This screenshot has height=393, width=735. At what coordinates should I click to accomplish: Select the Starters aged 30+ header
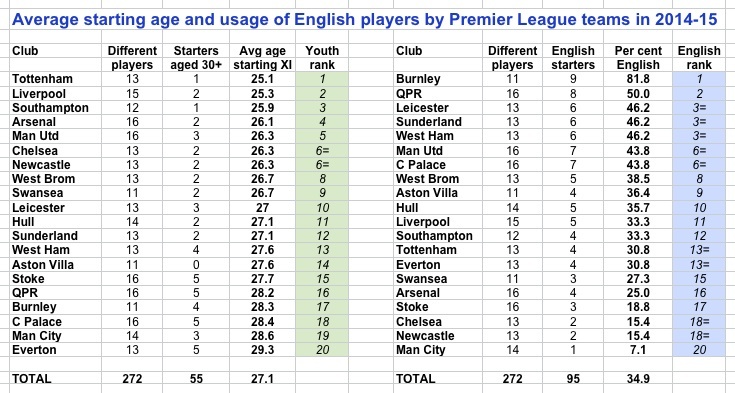(x=196, y=58)
